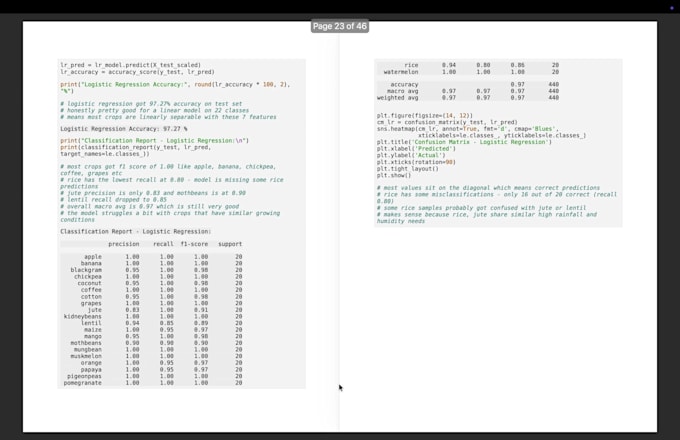Viewport: 680px width, 440px height.
Task: Click the comment 'lentil recall dropped to 0.85'
Action: point(113,200)
